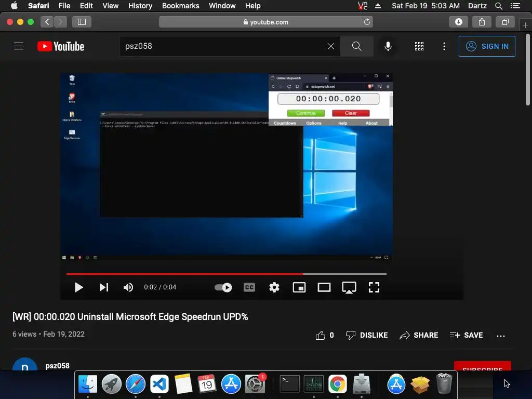Toggle the autoplay switch

coord(223,287)
